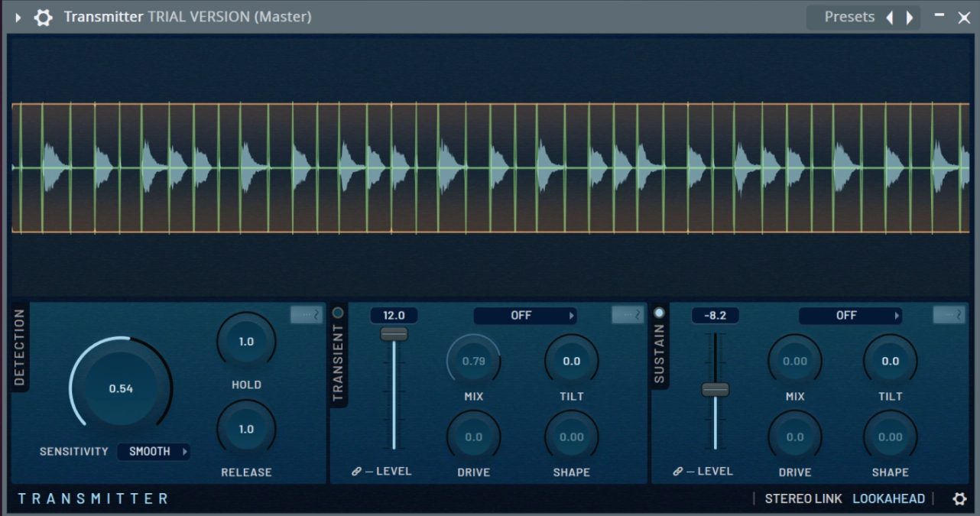Open the SMOOTH detection mode dropdown
The width and height of the screenshot is (980, 516).
(x=154, y=452)
